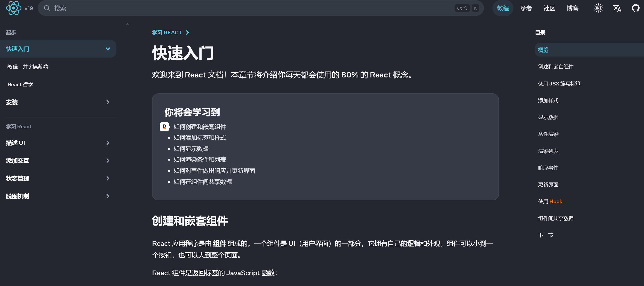
Task: Jump to 条件渲染 in table of contents
Action: pos(548,134)
